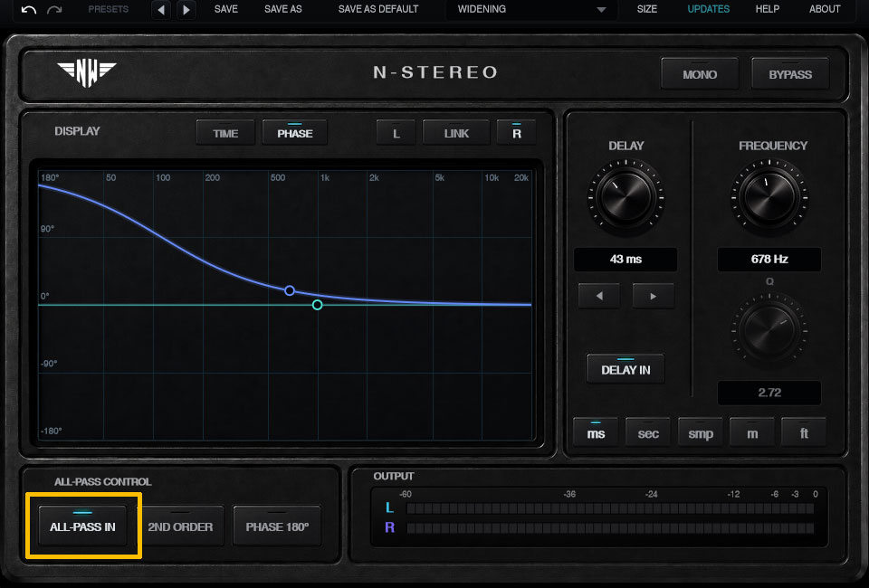Toggle the MONO button
The width and height of the screenshot is (869, 588).
coord(700,73)
